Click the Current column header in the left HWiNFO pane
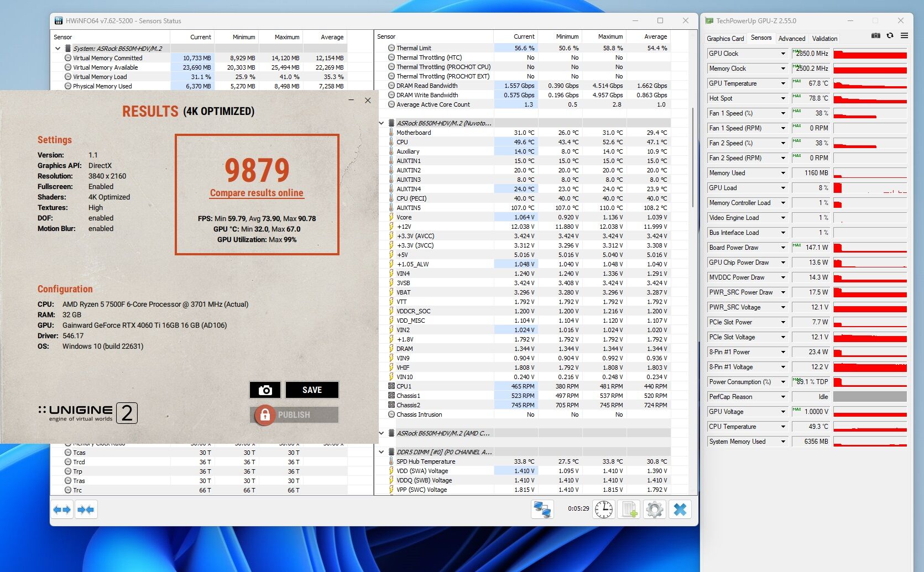 coord(192,37)
